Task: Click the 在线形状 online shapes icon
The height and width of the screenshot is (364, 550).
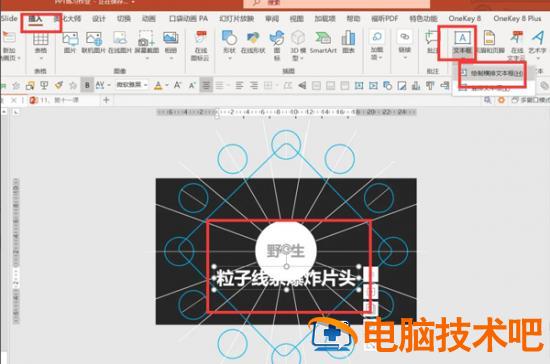Action: coord(253,38)
